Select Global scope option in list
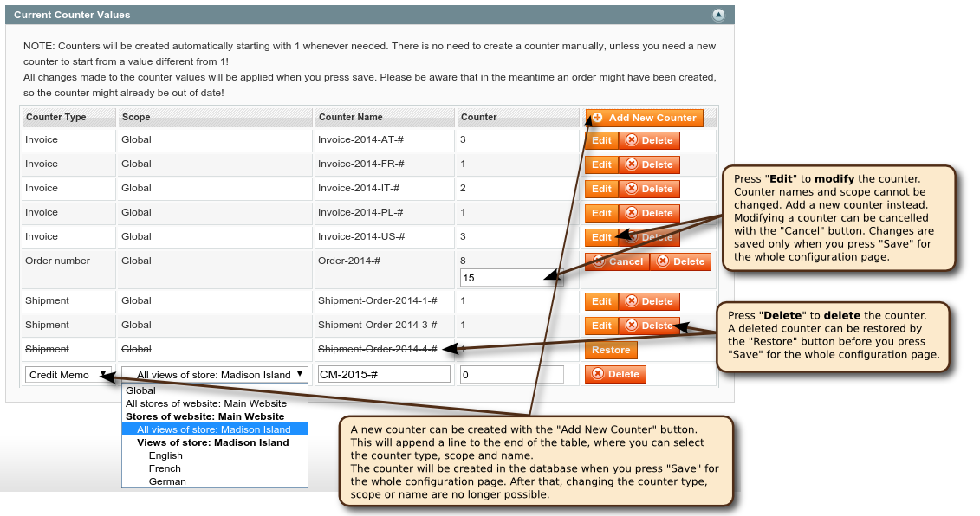980x516 pixels. [x=141, y=390]
